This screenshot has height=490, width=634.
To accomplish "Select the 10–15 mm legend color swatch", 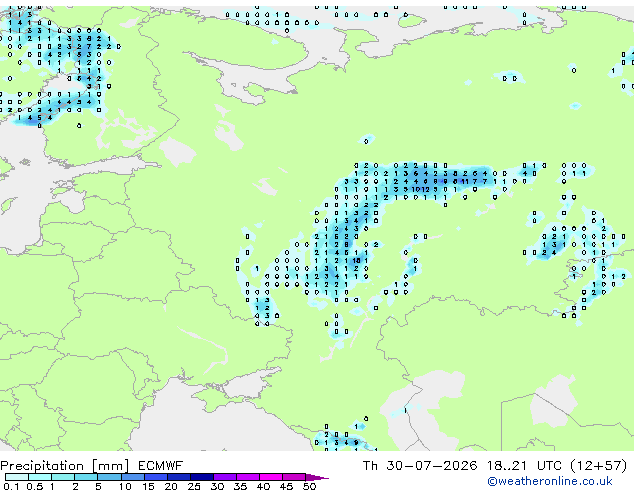I will tap(132, 477).
